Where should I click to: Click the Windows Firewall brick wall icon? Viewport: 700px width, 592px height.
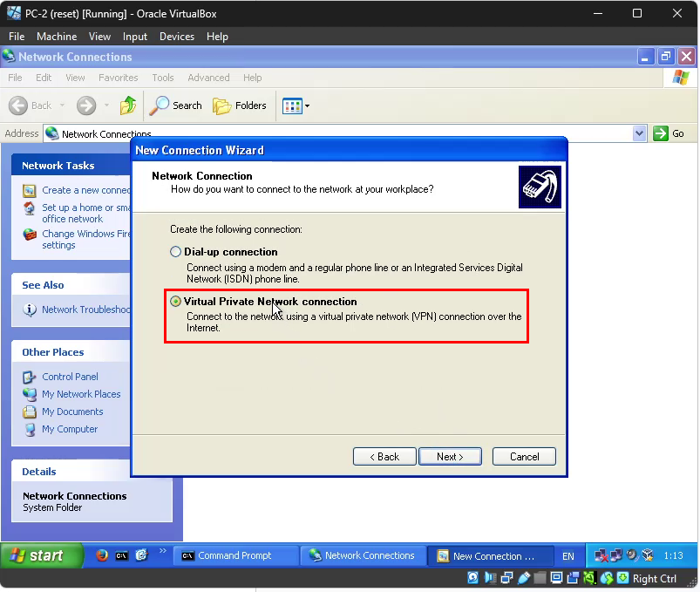coord(30,234)
